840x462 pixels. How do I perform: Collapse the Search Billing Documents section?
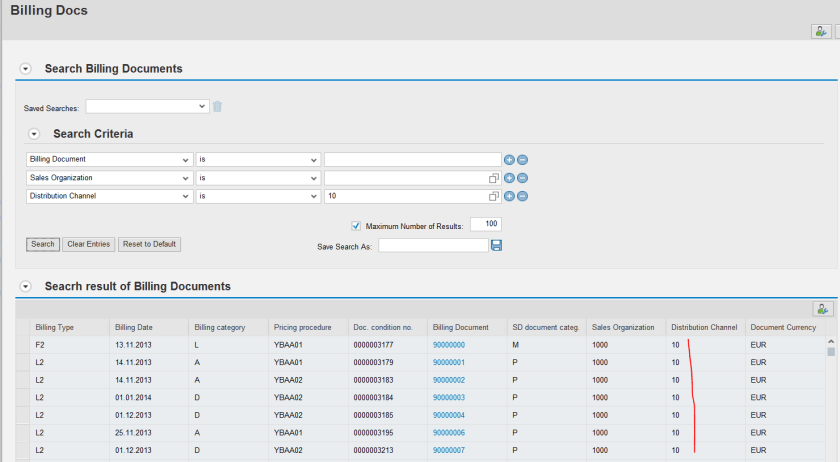point(26,69)
